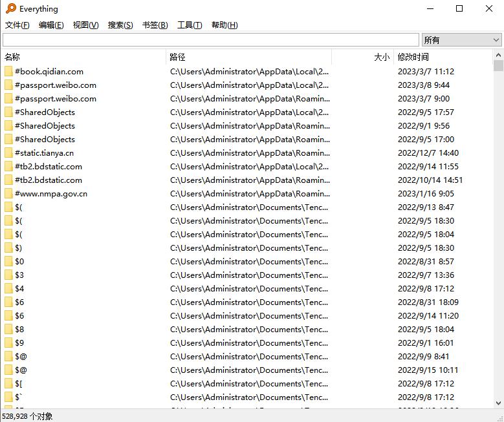Select #passport.weibo.com modified 2023/3/8 9:44
The height and width of the screenshot is (422, 504).
tap(56, 85)
